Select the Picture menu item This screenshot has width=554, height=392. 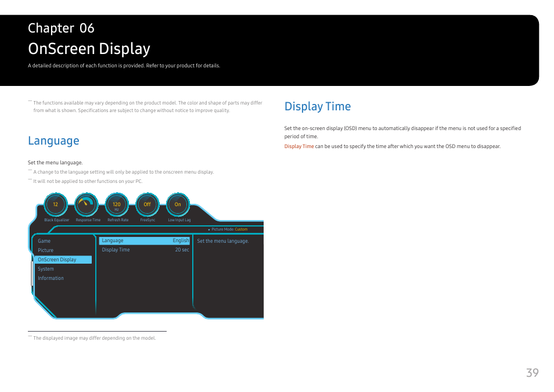pyautogui.click(x=45, y=250)
